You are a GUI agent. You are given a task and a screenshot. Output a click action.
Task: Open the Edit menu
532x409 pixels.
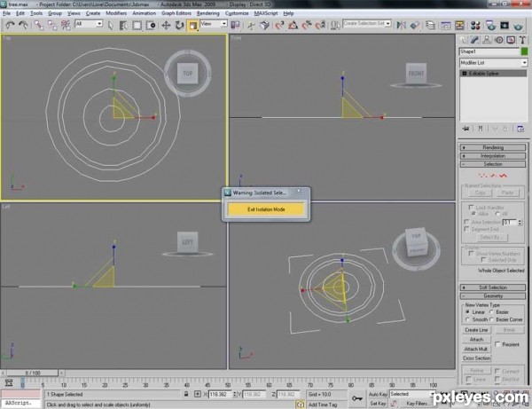tap(20, 13)
